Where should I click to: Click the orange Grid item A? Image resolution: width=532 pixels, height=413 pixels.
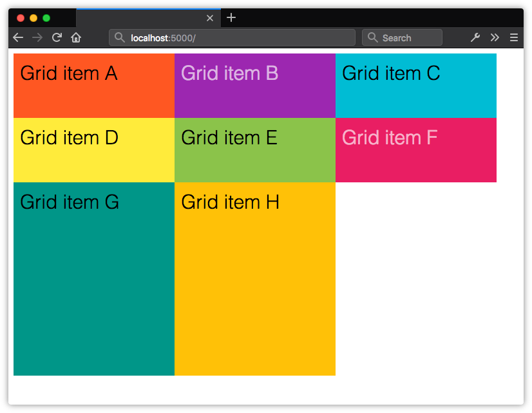pos(94,86)
